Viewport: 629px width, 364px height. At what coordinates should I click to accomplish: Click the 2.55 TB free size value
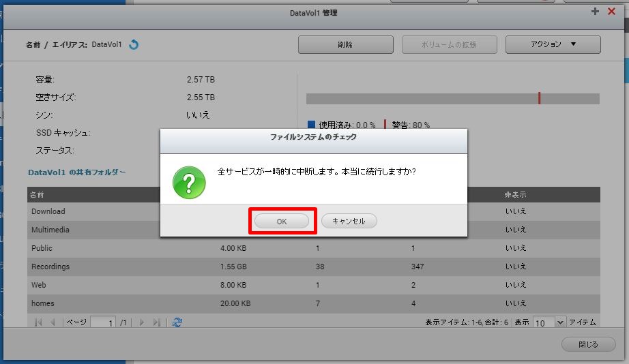[201, 97]
